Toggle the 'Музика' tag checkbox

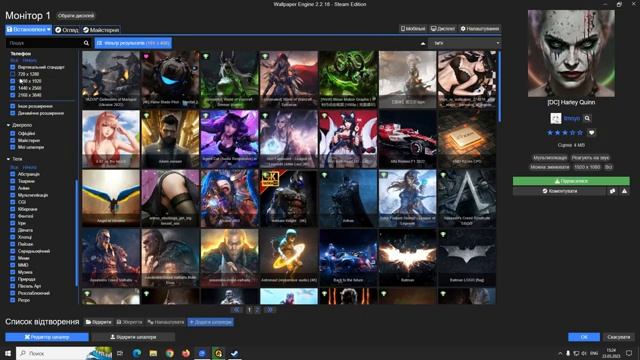[x=13, y=272]
